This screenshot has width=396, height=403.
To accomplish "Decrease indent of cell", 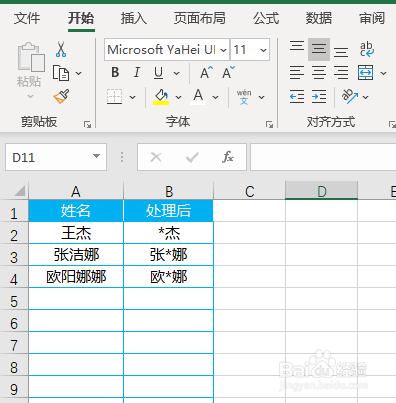I will [x=297, y=97].
